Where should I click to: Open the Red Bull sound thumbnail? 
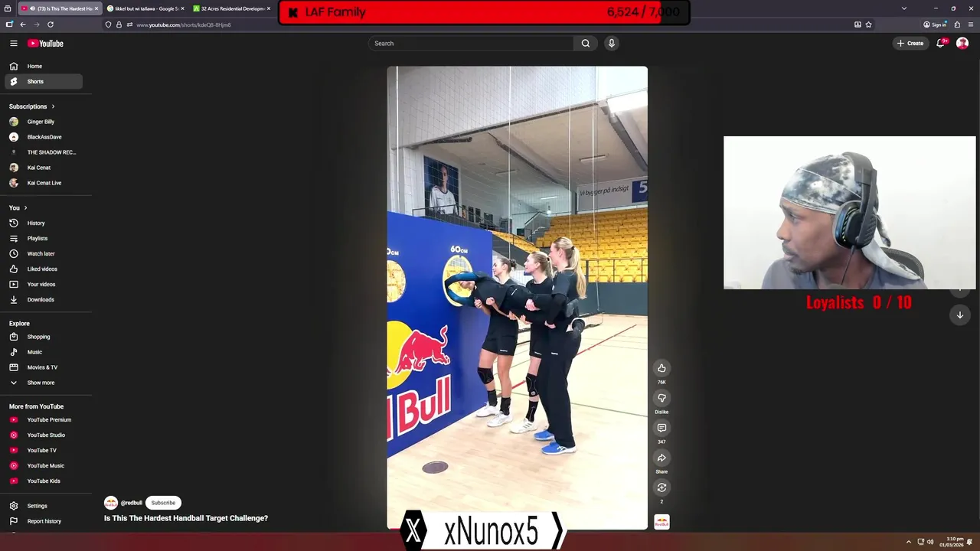pyautogui.click(x=661, y=522)
